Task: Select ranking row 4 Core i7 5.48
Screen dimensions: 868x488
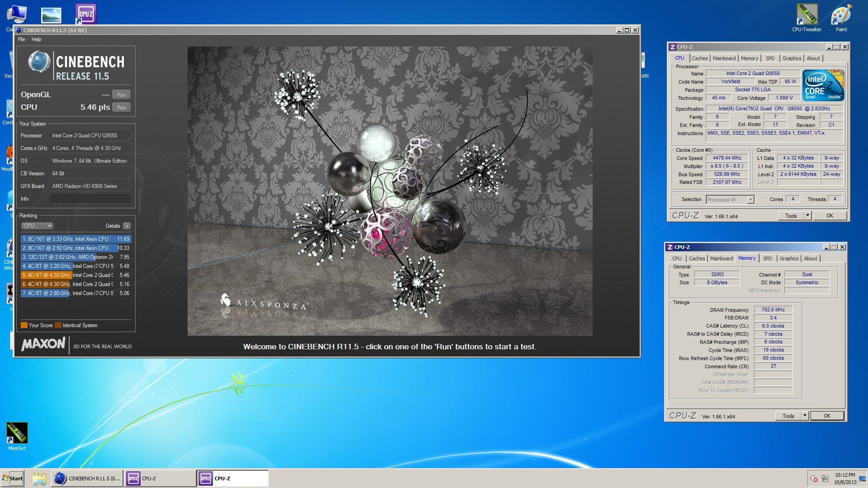Action: click(76, 266)
